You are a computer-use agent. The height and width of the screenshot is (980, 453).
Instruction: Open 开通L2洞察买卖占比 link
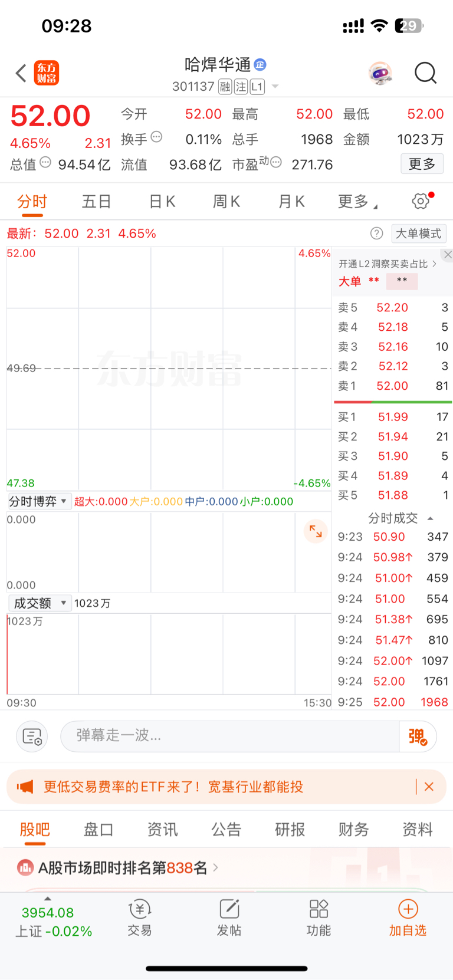tap(388, 264)
